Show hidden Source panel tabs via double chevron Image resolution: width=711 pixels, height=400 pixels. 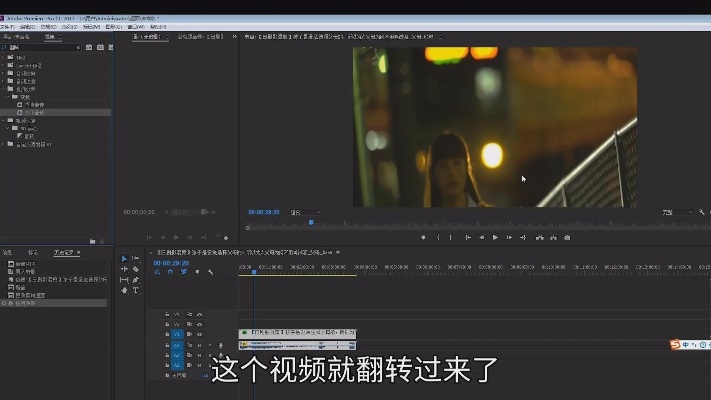[x=234, y=37]
